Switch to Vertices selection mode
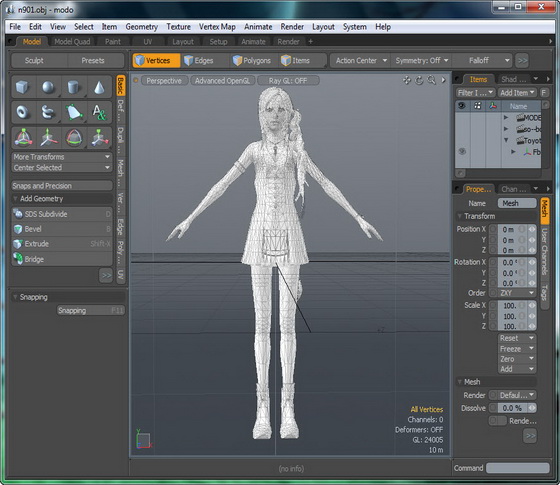 pos(157,60)
